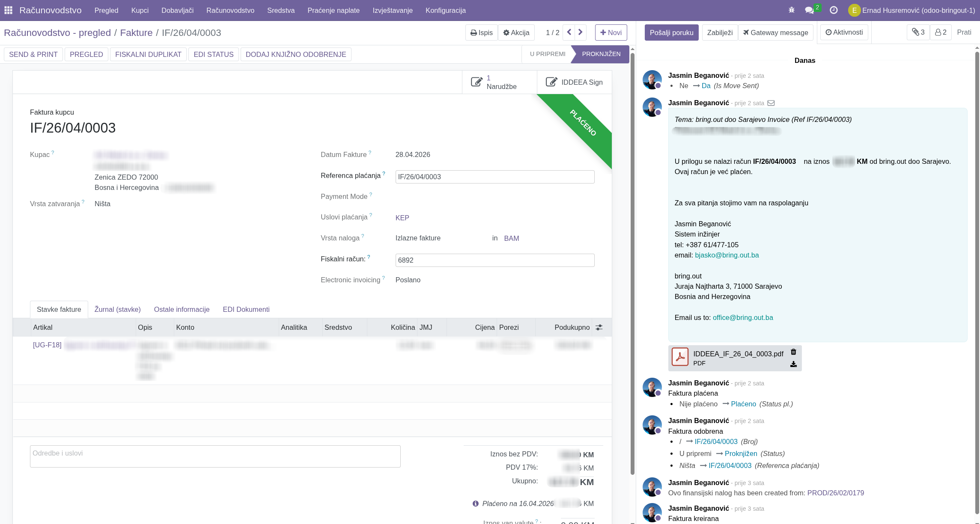The width and height of the screenshot is (980, 524).
Task: Open the Konfiguracija menu
Action: [446, 10]
